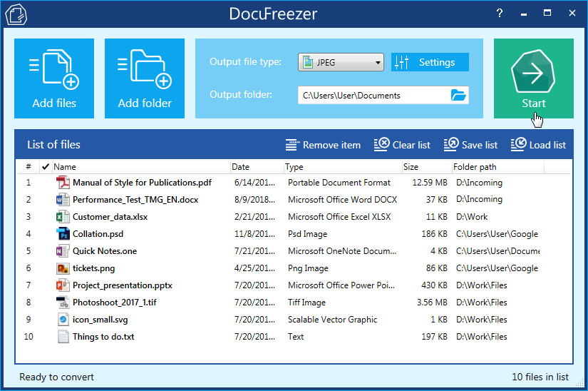Click the TIFF icon of Photoshoot_2017_1.tif
Image resolution: width=588 pixels, height=391 pixels.
[63, 303]
